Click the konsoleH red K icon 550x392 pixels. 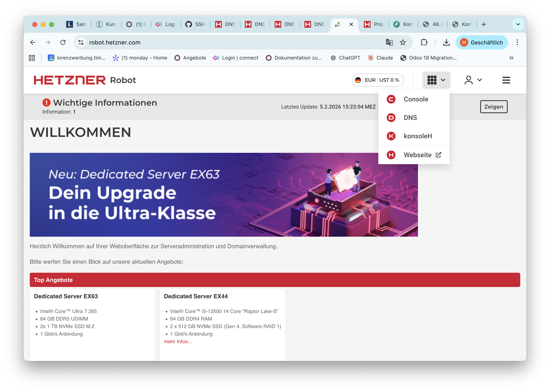(x=391, y=136)
